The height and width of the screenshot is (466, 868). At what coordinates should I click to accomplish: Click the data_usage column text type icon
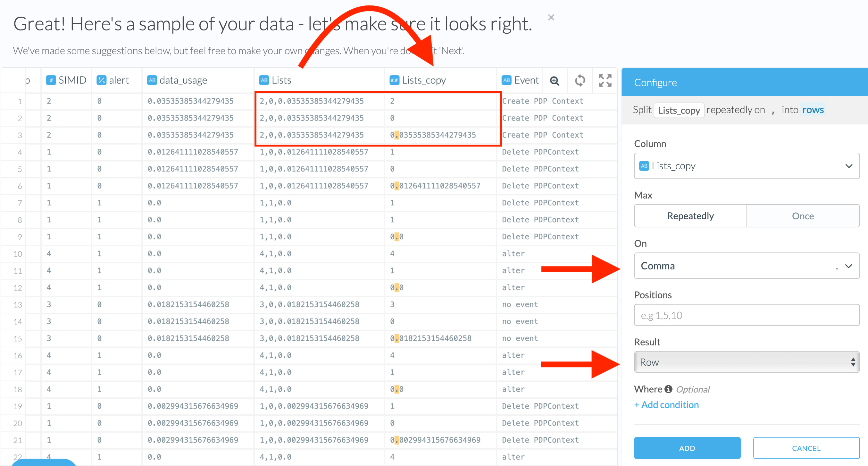click(152, 80)
